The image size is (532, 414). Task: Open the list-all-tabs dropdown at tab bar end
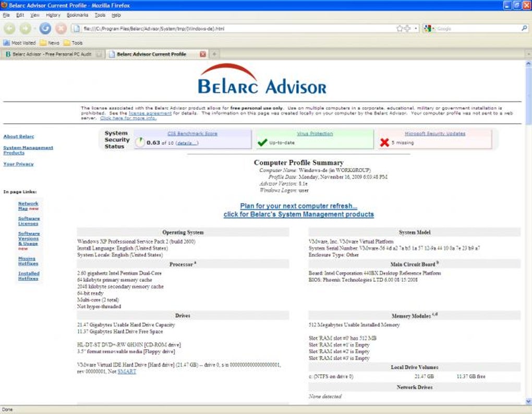pyautogui.click(x=528, y=54)
